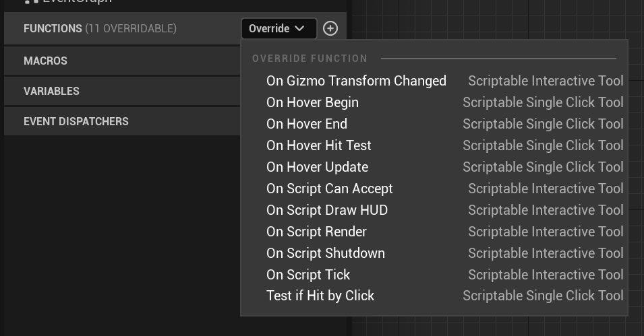Pick On Hover End function
Image resolution: width=644 pixels, height=336 pixels.
pyautogui.click(x=307, y=124)
